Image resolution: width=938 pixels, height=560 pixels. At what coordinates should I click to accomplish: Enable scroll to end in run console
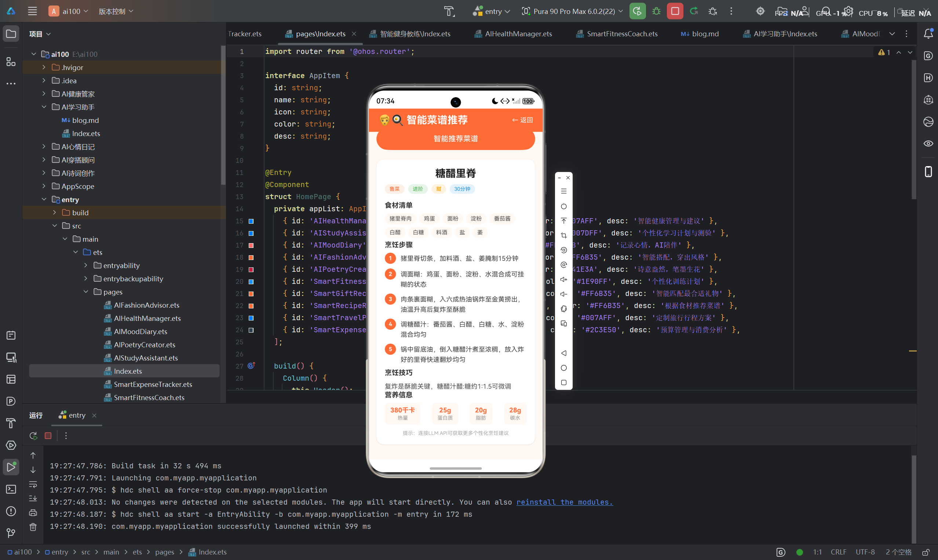pos(33,498)
